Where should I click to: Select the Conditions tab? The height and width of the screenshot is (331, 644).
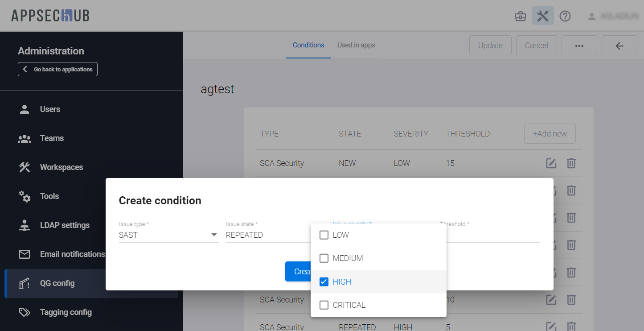(x=308, y=45)
